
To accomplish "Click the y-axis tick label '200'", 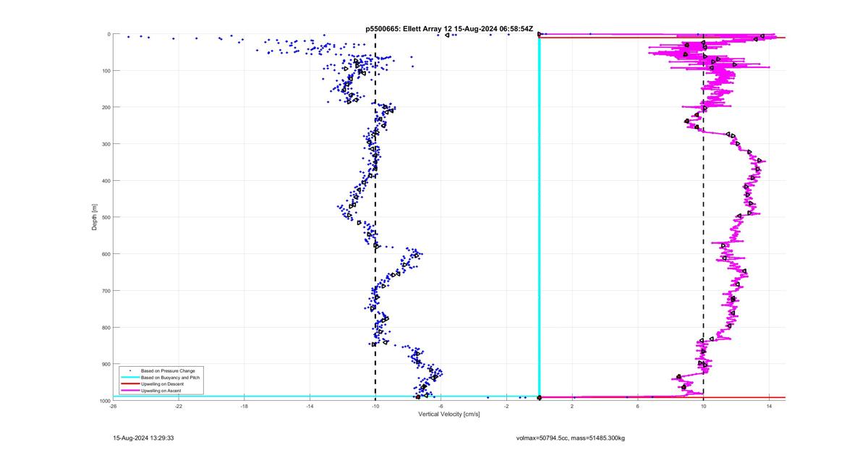I will 106,107.
